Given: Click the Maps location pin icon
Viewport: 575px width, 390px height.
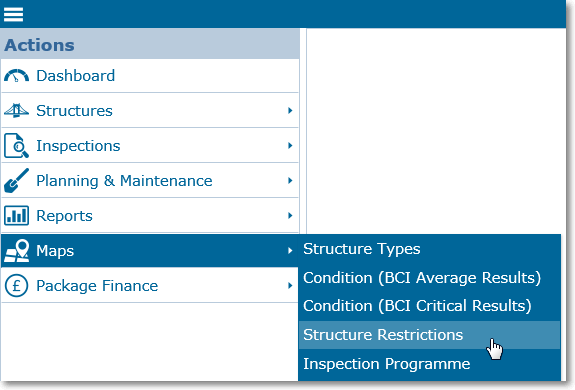Looking at the screenshot, I should tap(16, 251).
